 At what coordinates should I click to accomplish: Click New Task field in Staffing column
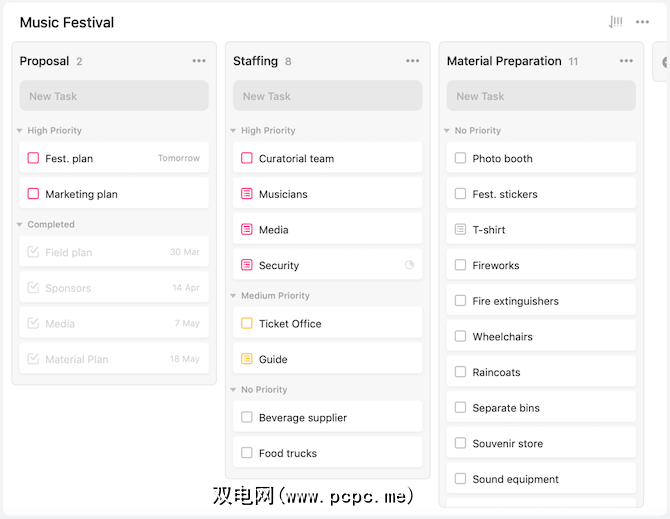point(328,96)
